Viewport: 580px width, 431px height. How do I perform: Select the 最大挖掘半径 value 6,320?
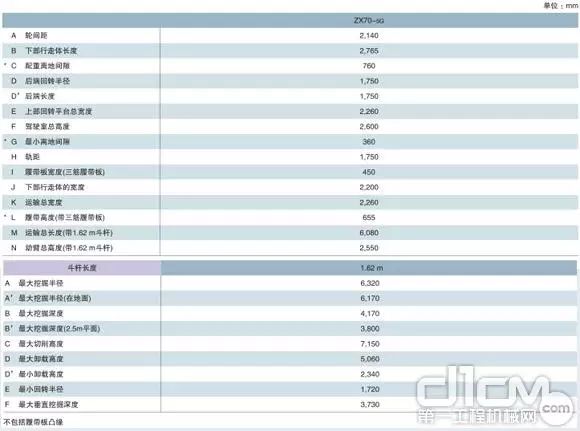370,283
